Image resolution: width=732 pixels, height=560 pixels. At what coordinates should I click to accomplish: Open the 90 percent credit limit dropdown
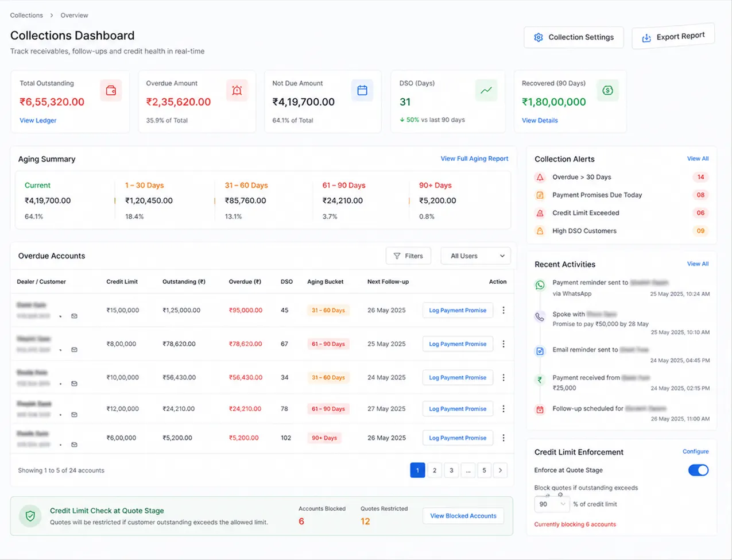coord(552,504)
